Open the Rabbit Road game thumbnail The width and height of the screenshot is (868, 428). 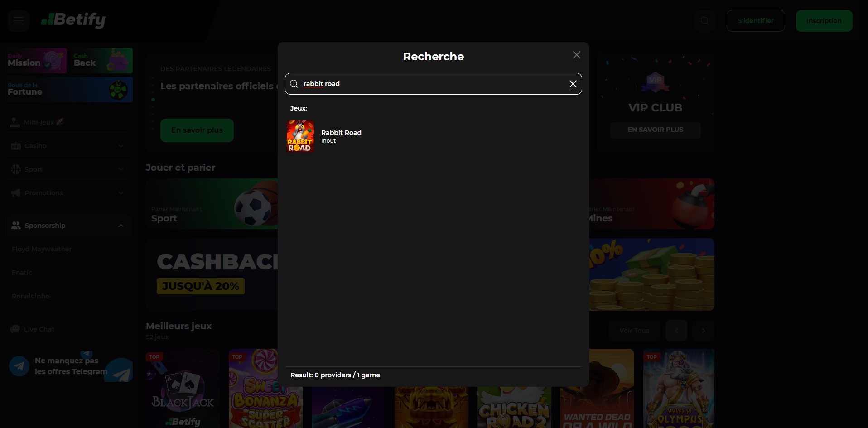(300, 136)
